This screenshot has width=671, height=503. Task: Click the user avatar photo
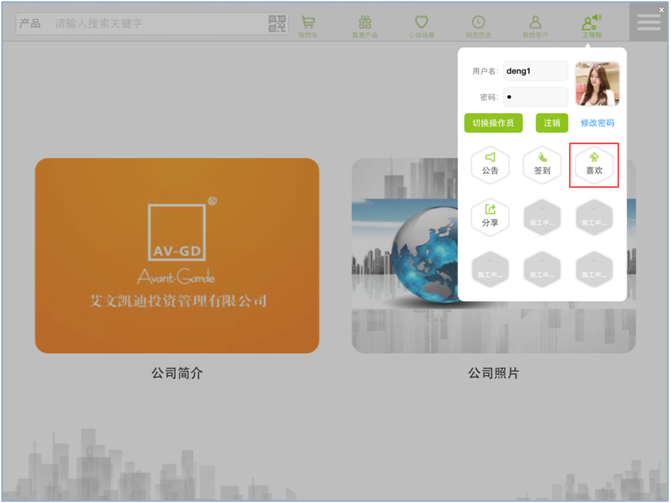pyautogui.click(x=597, y=83)
